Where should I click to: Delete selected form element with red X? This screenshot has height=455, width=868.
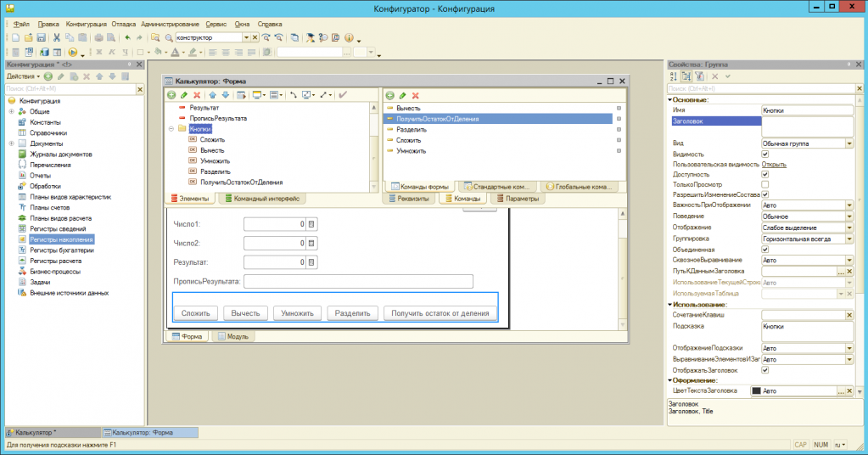pyautogui.click(x=197, y=95)
